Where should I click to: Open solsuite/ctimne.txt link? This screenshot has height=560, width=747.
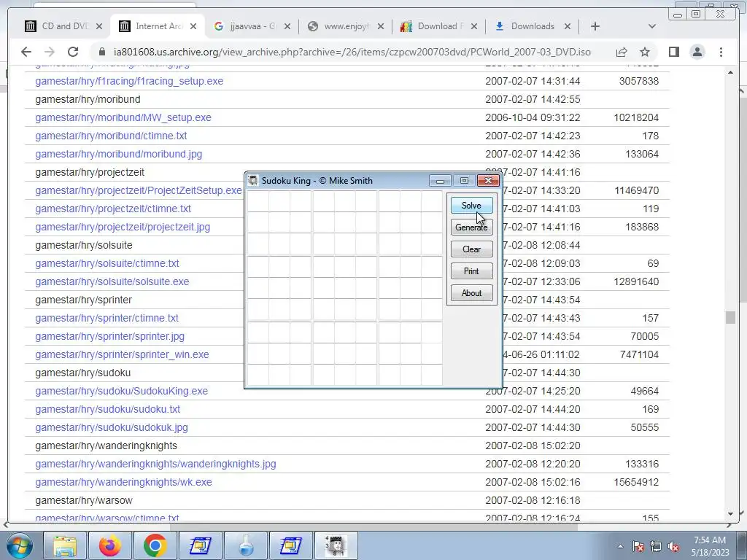tap(107, 263)
